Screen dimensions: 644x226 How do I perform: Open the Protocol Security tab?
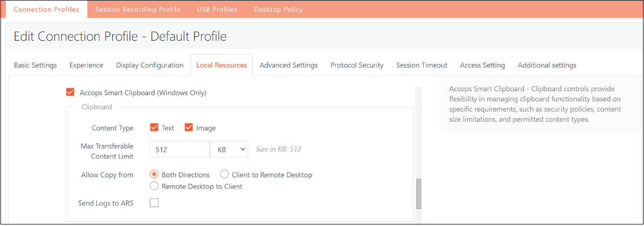pos(357,65)
